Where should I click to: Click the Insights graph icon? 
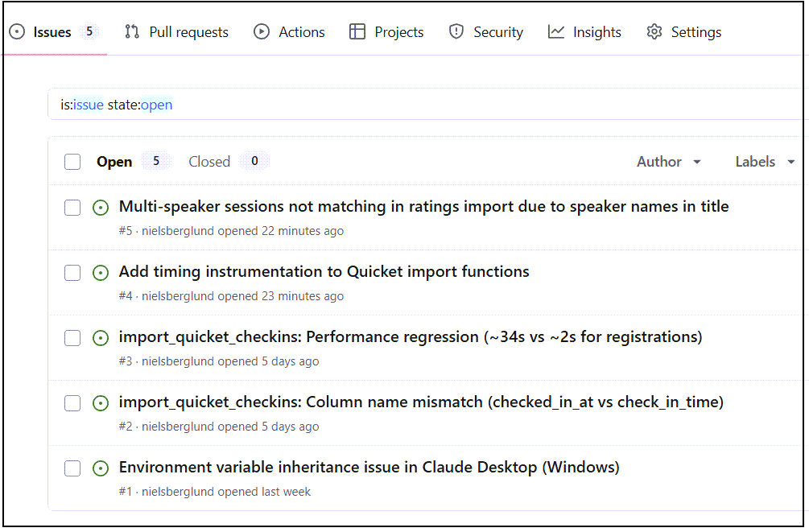click(556, 32)
